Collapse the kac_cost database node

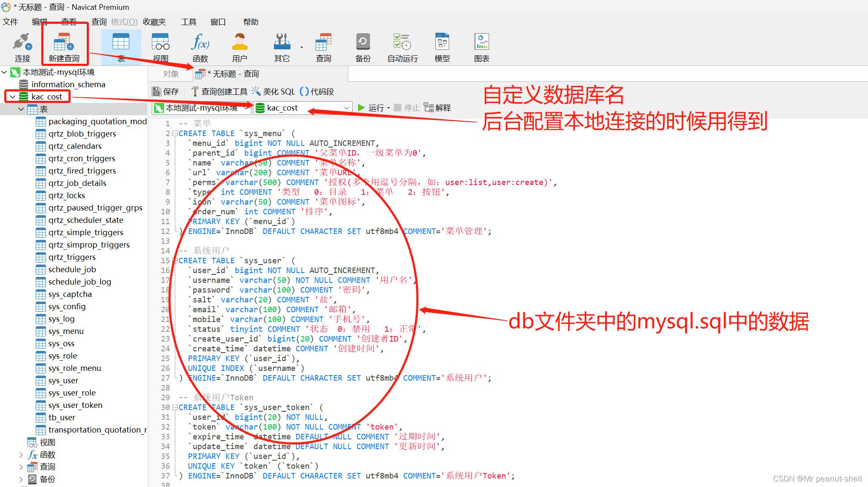coord(13,97)
